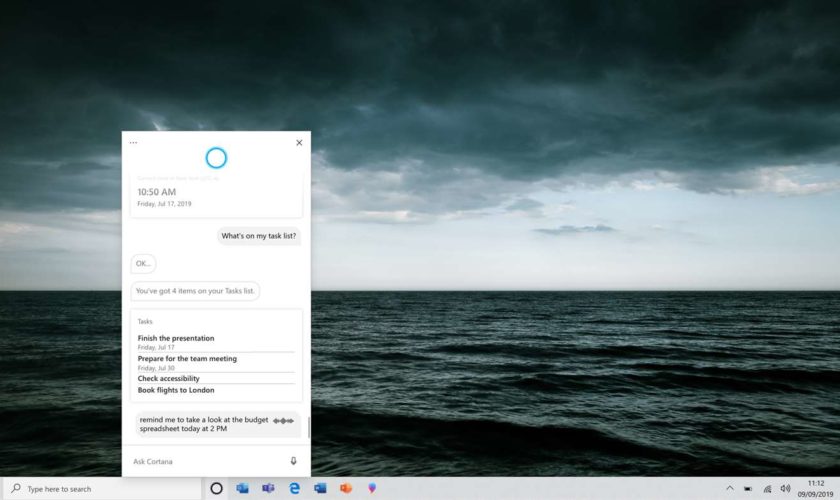This screenshot has width=840, height=500.
Task: Click the blue Cortana ring logo
Action: [x=216, y=158]
